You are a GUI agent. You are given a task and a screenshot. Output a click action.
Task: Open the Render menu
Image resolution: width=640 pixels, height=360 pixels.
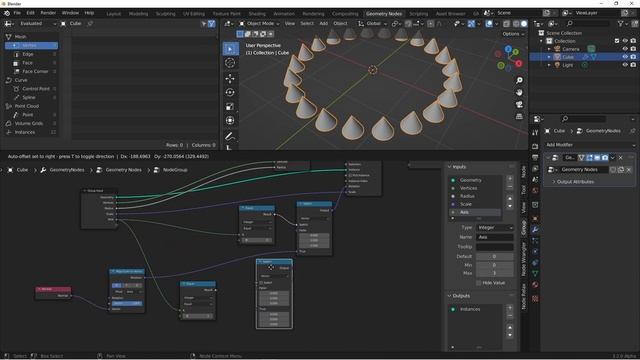[48, 13]
